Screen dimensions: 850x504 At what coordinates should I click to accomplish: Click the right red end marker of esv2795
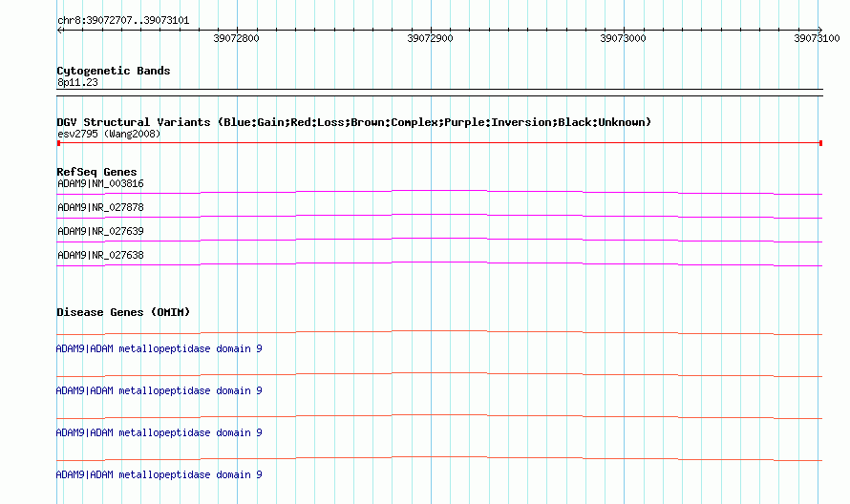[x=820, y=143]
